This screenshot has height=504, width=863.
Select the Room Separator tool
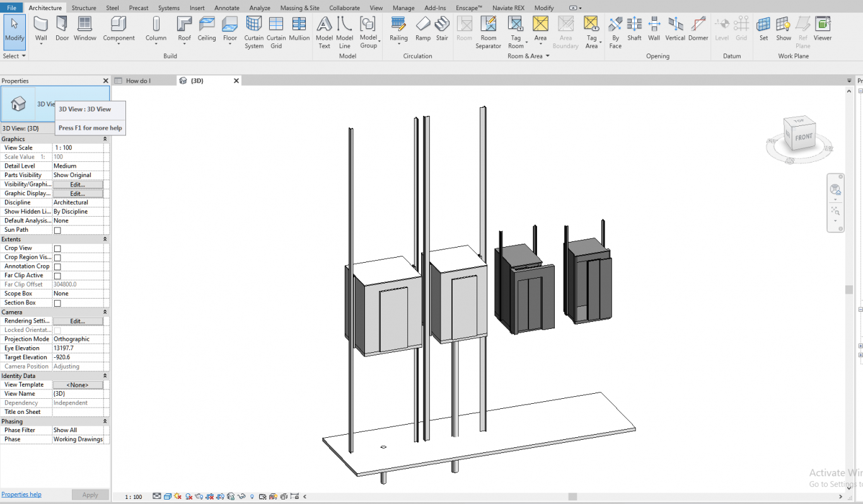[x=488, y=32]
